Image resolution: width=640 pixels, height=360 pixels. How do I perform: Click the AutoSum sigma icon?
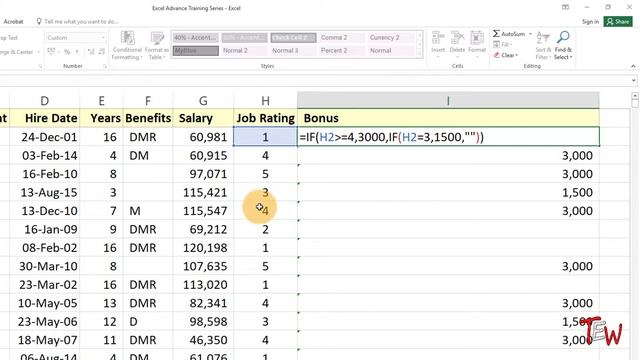[496, 34]
